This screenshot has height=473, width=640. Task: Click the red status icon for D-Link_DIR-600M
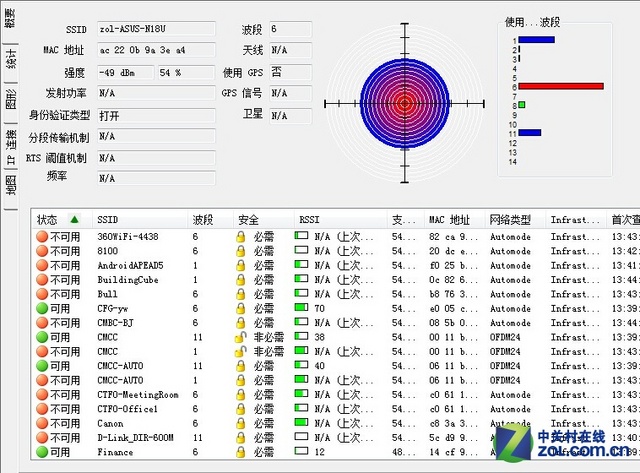[42, 438]
